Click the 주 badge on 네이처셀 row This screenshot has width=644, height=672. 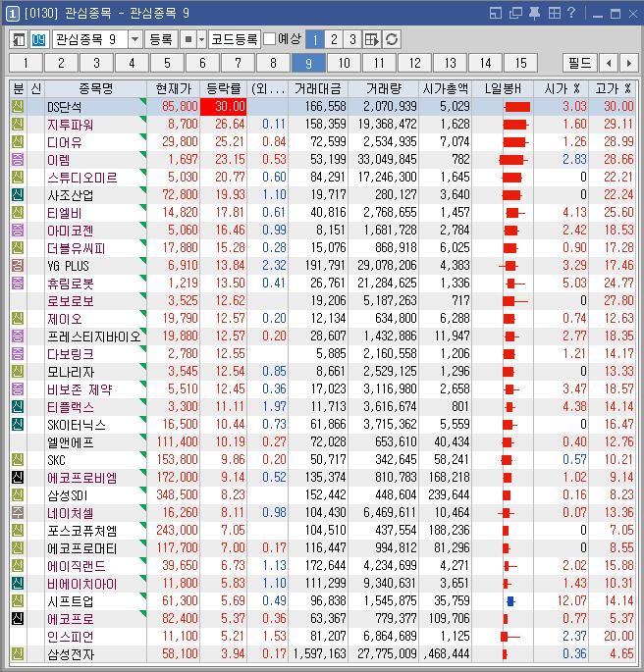tap(18, 512)
